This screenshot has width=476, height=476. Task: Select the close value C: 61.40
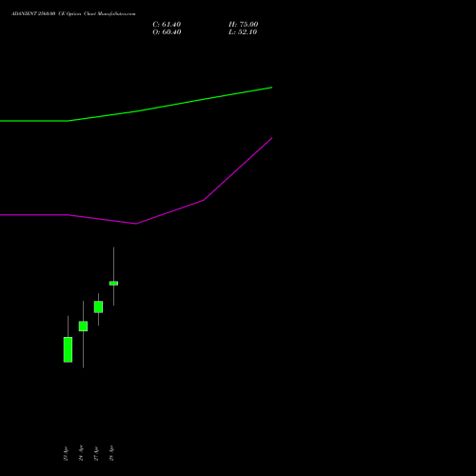pos(167,25)
